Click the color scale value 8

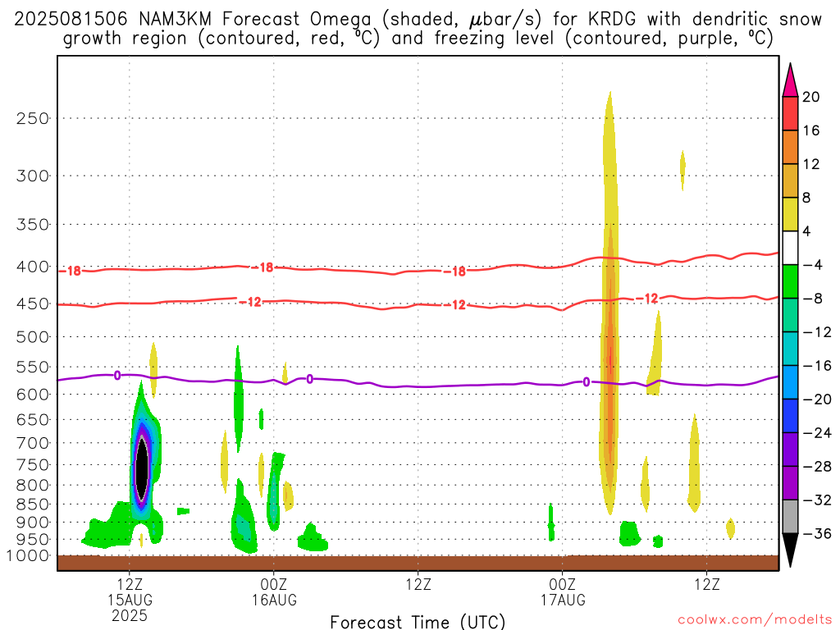(x=807, y=198)
